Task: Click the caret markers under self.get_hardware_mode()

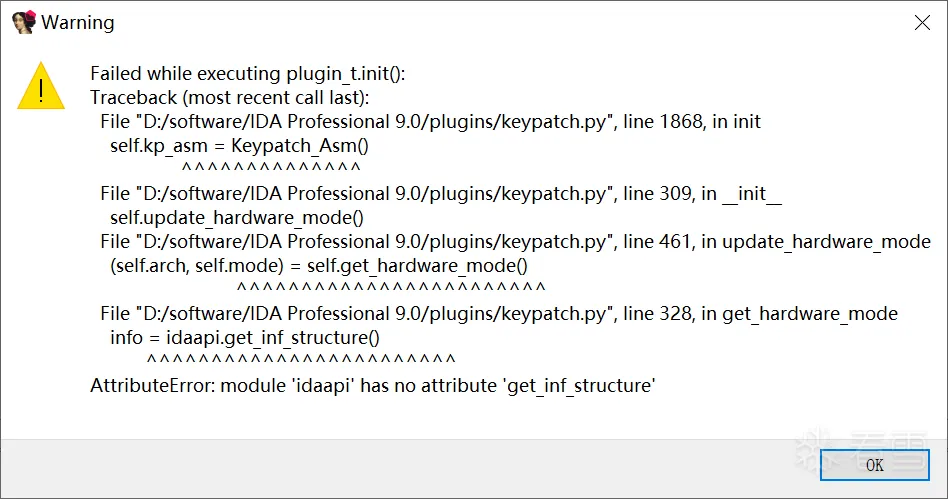Action: tap(391, 287)
